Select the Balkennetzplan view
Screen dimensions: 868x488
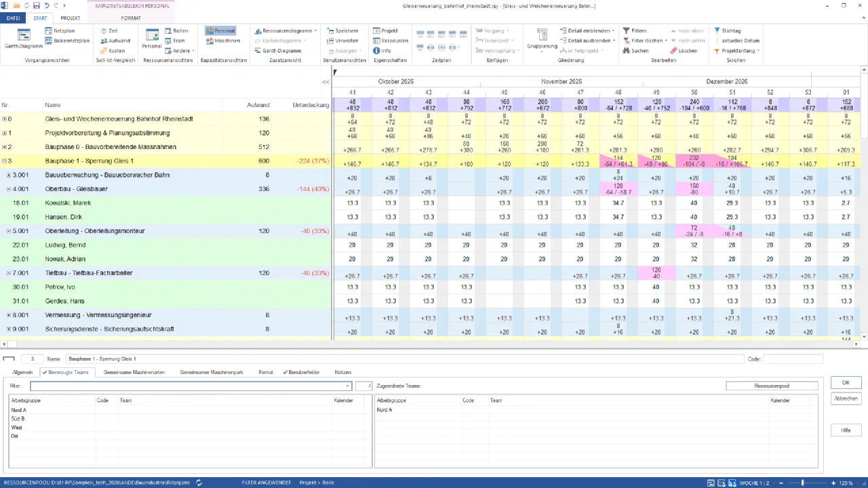pyautogui.click(x=67, y=41)
